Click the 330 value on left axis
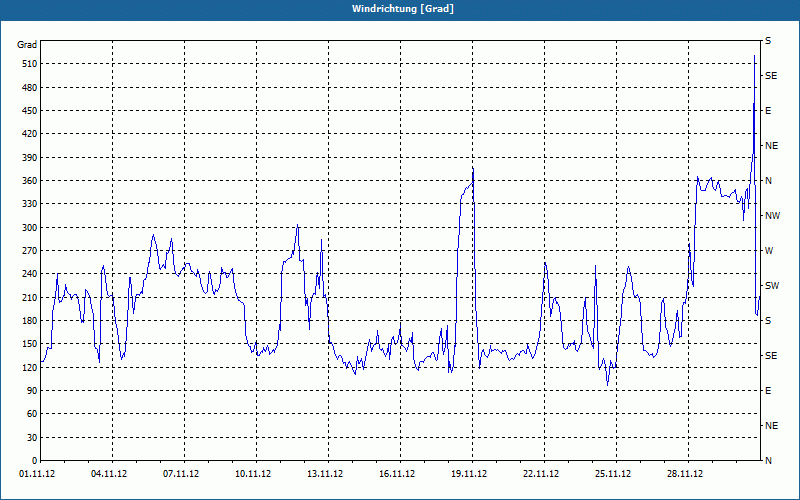Viewport: 800px width, 500px height. [28, 204]
